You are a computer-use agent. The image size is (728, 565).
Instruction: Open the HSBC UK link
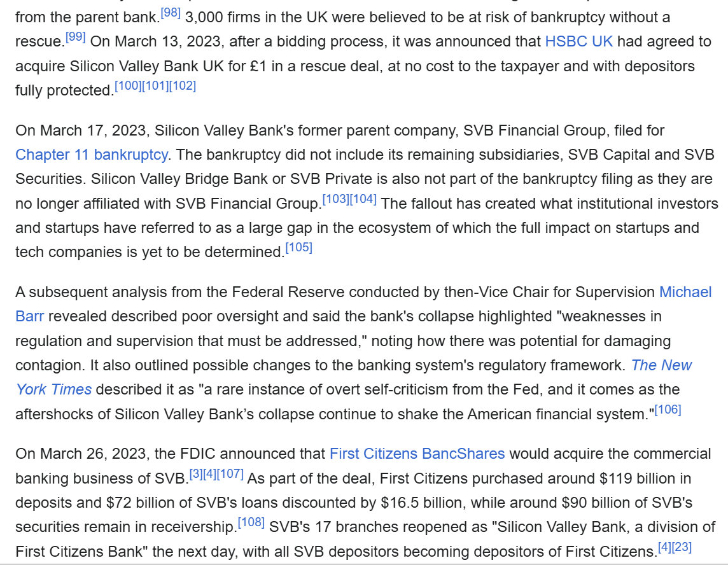(x=578, y=42)
